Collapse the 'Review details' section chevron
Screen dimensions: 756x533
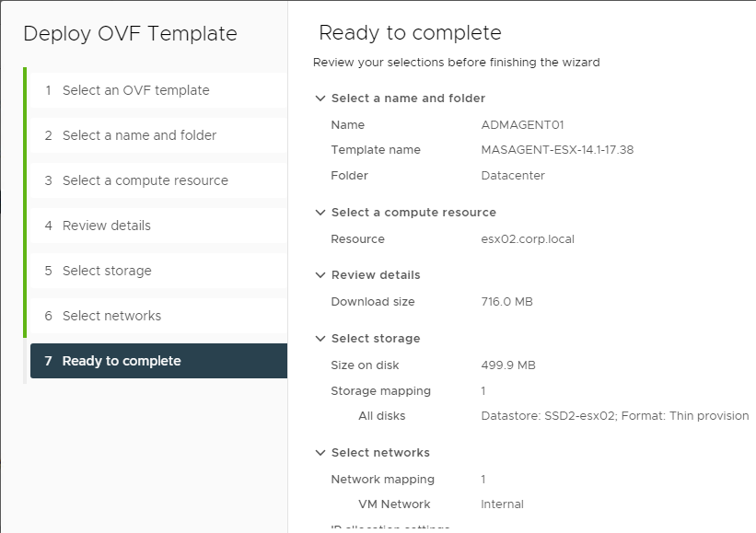click(x=320, y=275)
